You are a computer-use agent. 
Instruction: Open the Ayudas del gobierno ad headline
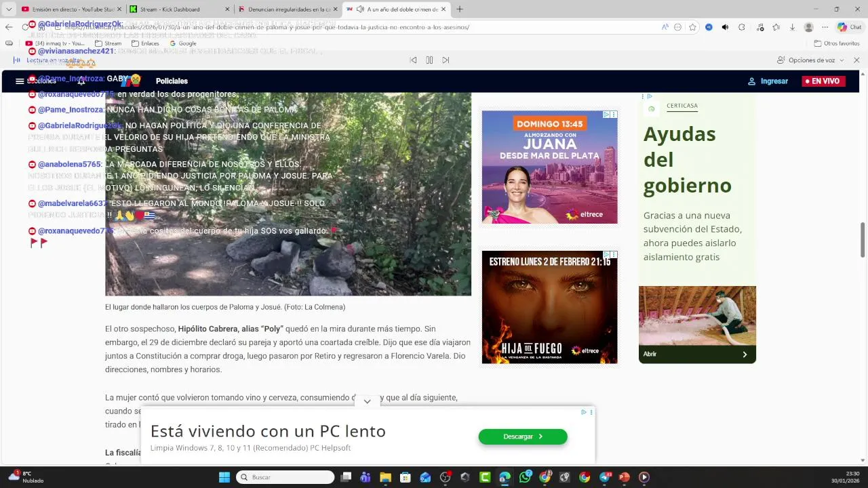point(688,159)
